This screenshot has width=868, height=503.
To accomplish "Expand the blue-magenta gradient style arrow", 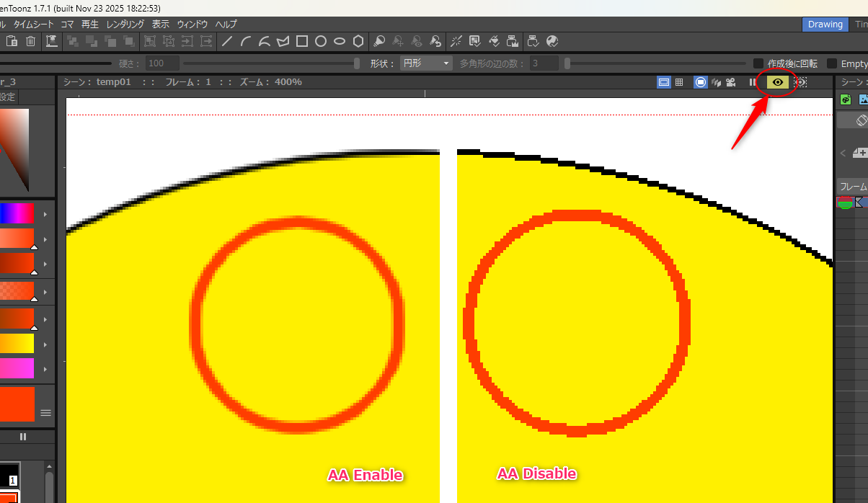I will (45, 214).
